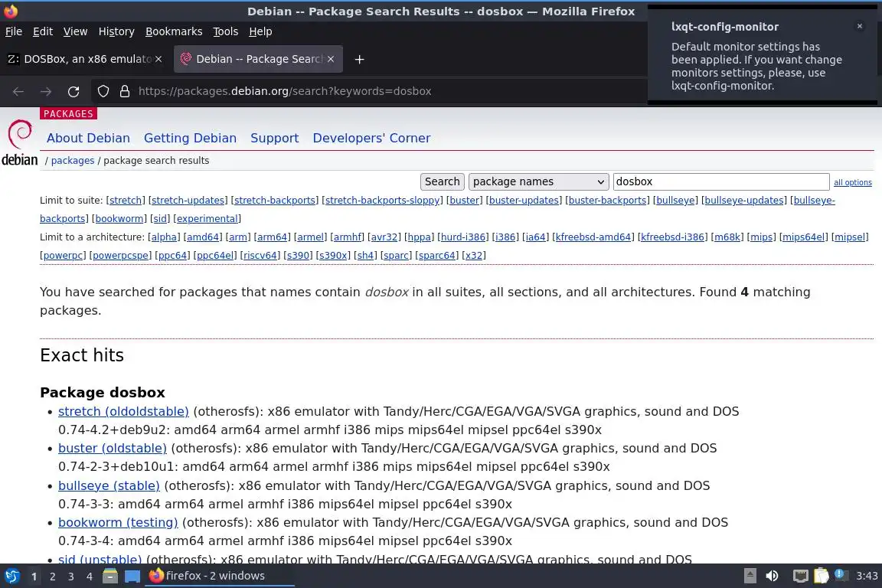
Task: Limit suite to experimental
Action: point(207,219)
